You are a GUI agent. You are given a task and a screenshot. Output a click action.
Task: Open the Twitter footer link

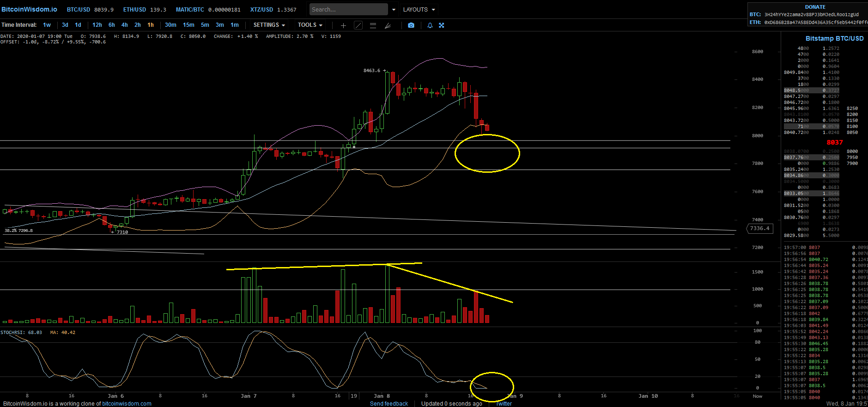(x=504, y=404)
